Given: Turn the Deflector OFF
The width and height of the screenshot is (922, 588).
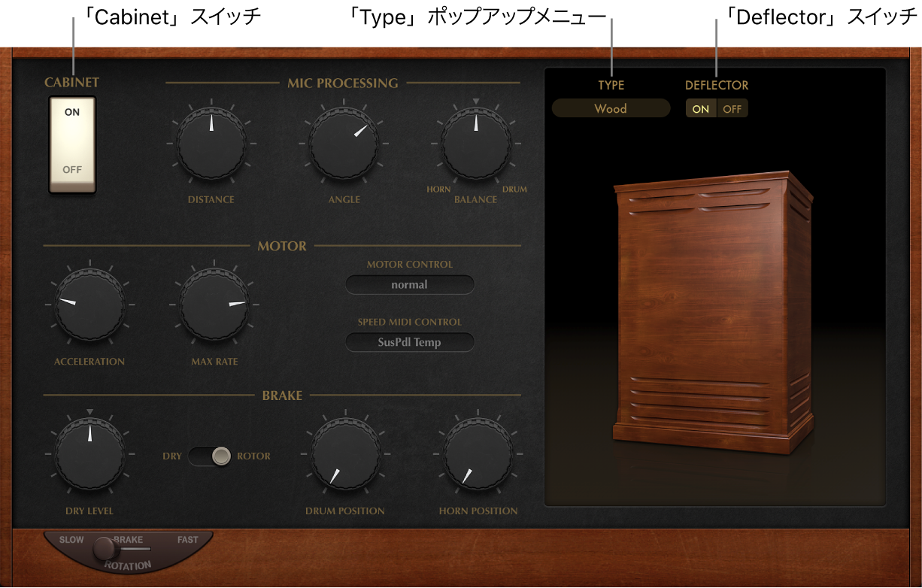Looking at the screenshot, I should point(732,108).
